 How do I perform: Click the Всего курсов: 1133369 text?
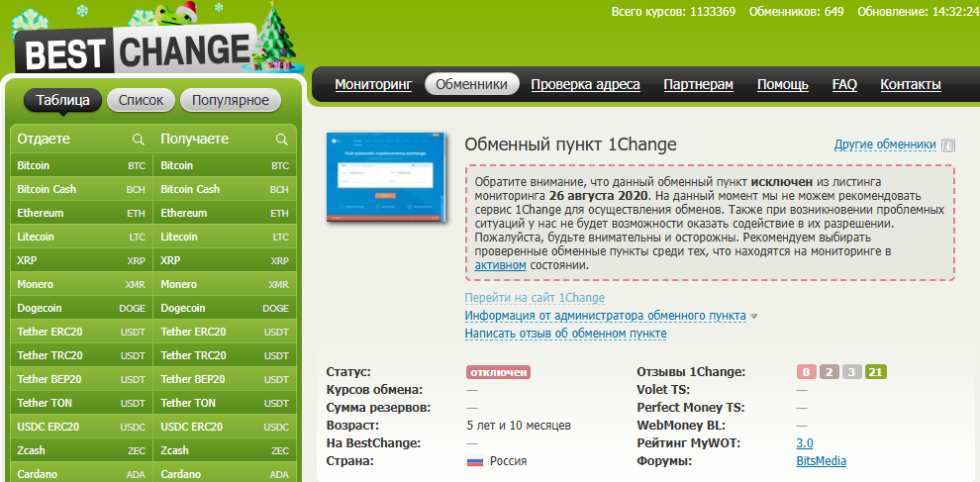[673, 11]
